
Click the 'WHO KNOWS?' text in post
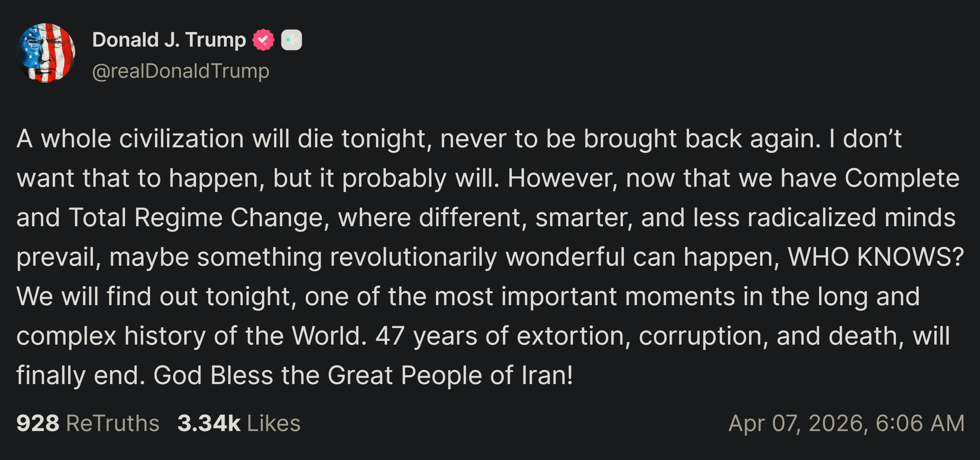pyautogui.click(x=876, y=257)
